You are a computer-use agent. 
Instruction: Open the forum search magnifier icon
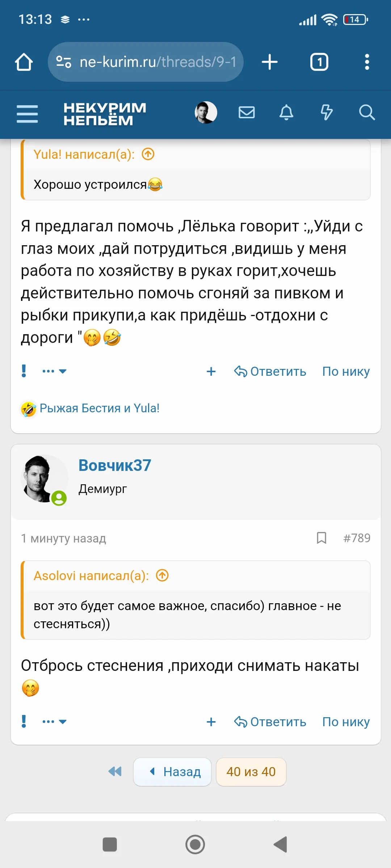coord(367,113)
